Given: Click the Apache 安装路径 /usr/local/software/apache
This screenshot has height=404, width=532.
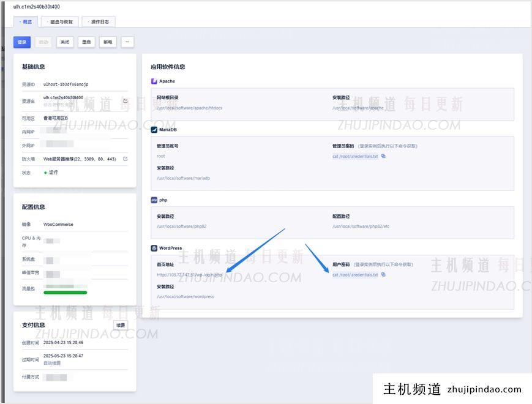Looking at the screenshot, I should coord(358,108).
